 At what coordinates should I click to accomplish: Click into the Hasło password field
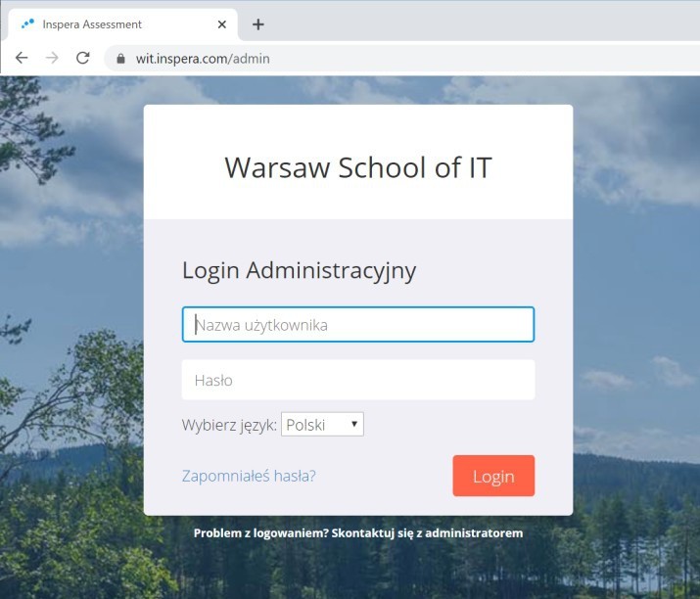(358, 380)
